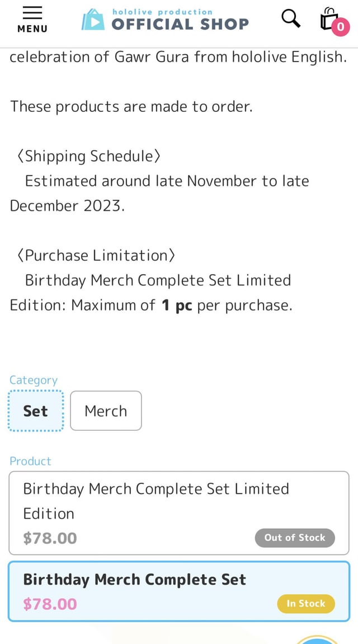Image resolution: width=358 pixels, height=644 pixels.
Task: Click the yellow In Stock badge
Action: click(306, 603)
